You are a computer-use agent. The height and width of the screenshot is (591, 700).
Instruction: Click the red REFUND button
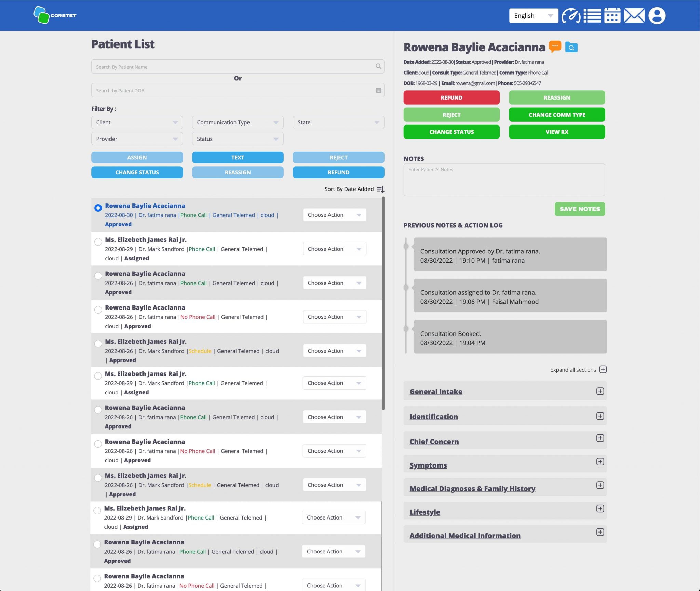tap(451, 97)
